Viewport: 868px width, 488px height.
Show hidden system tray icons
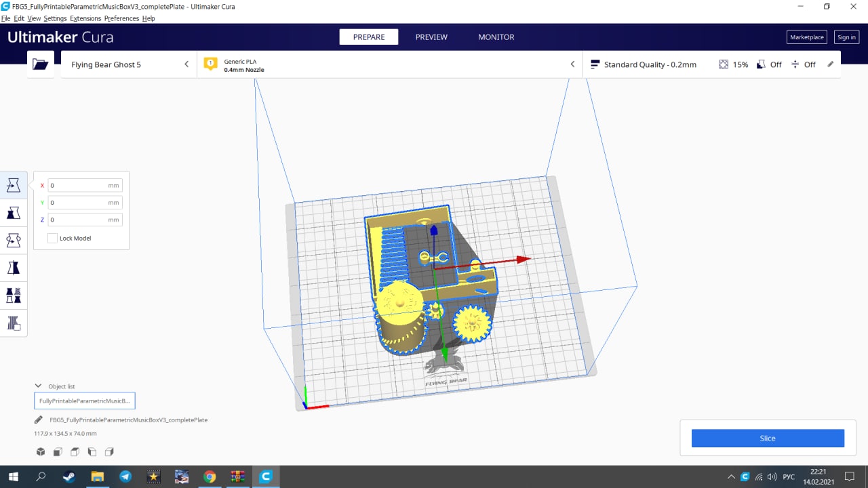[x=731, y=476]
